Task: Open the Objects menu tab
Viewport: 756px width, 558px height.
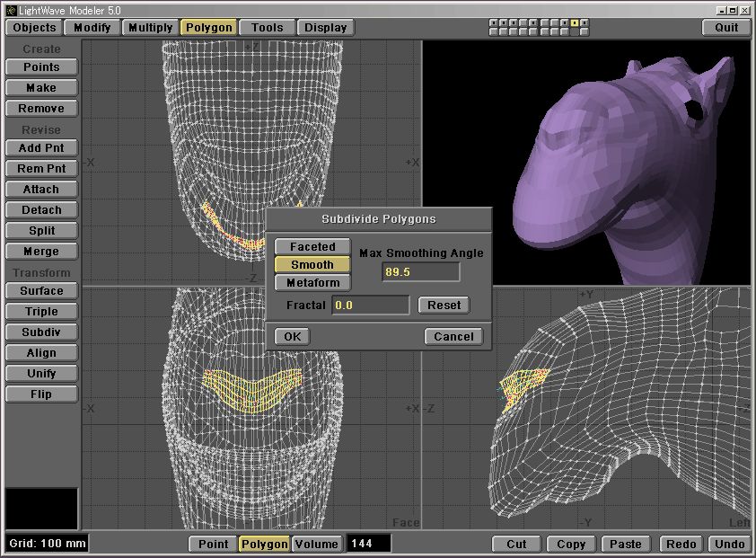Action: coord(34,28)
